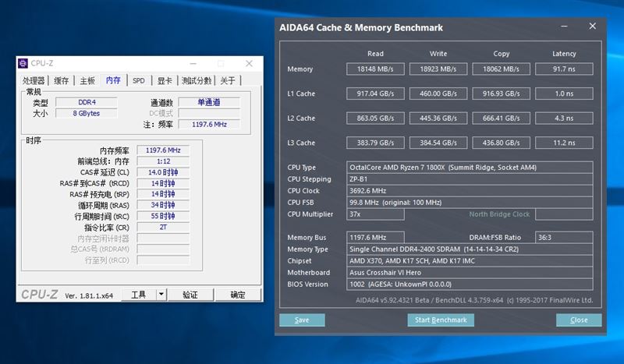Click the Memory Copy 18062 MB/s cell
624x364 pixels.
(x=501, y=69)
